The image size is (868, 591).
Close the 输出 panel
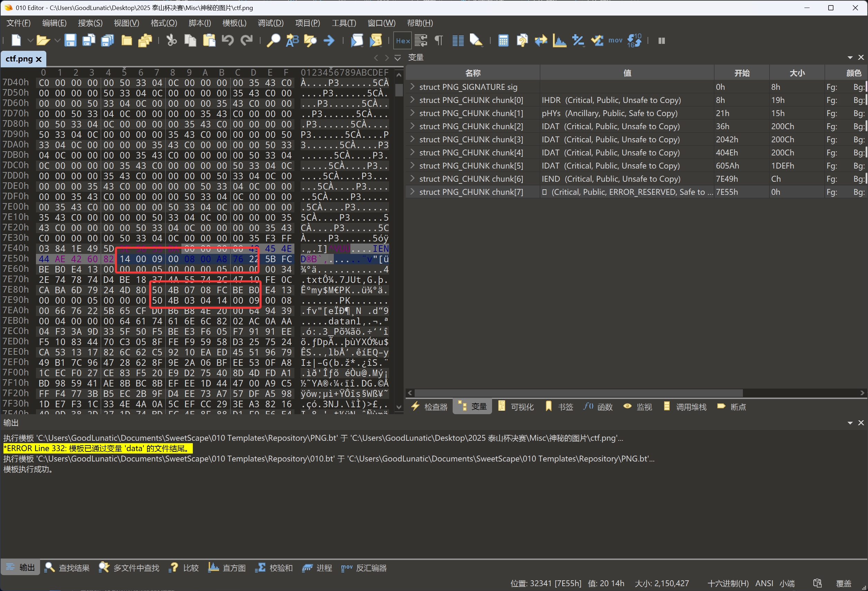coord(861,423)
